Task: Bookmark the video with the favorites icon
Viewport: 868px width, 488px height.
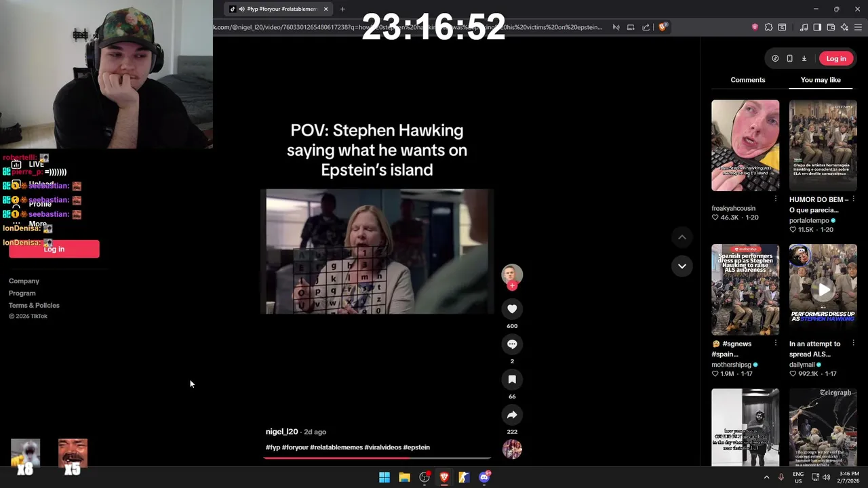Action: [512, 380]
